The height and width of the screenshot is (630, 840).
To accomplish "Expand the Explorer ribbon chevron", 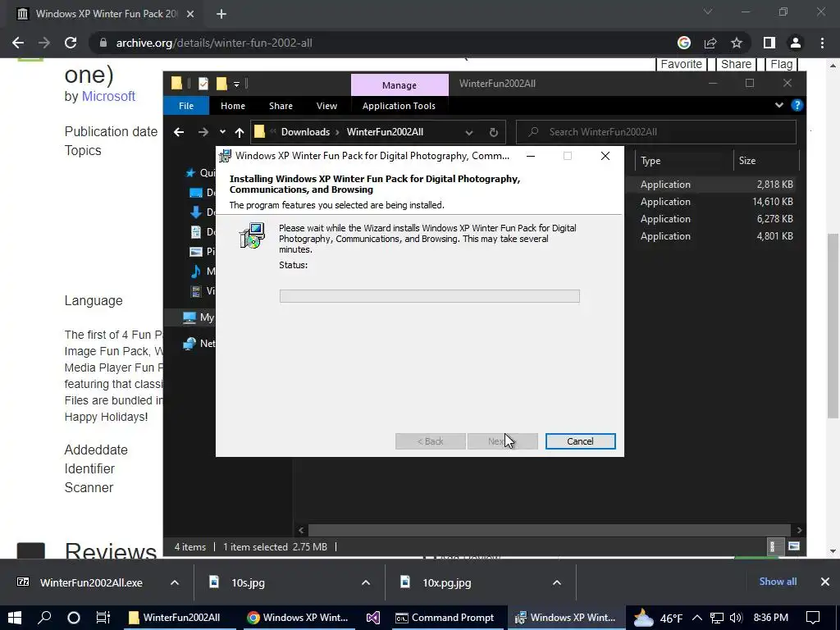I will coord(779,105).
